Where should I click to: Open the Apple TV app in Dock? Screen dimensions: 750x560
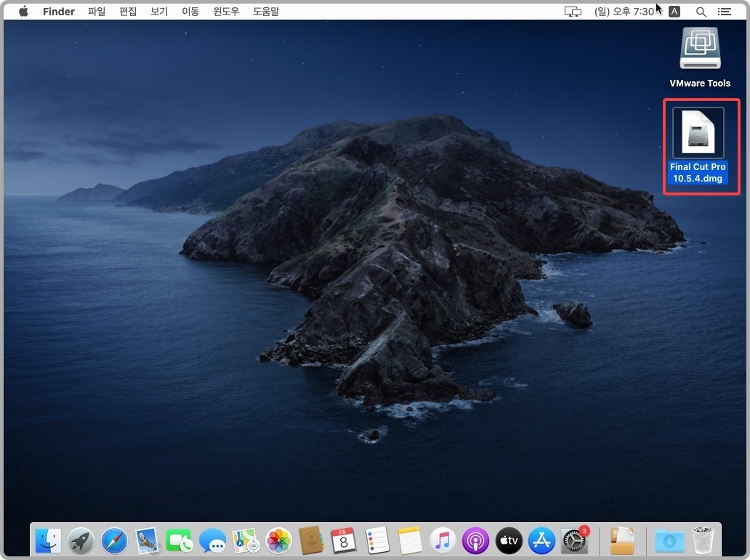point(509,541)
